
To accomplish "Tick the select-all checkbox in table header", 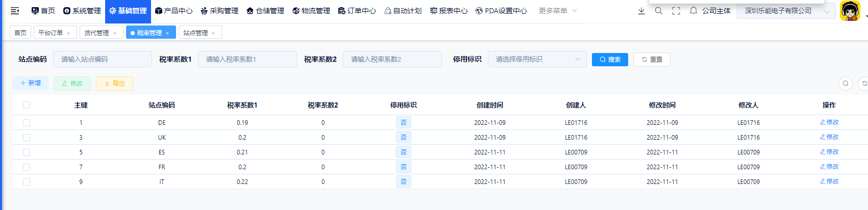I will click(27, 105).
